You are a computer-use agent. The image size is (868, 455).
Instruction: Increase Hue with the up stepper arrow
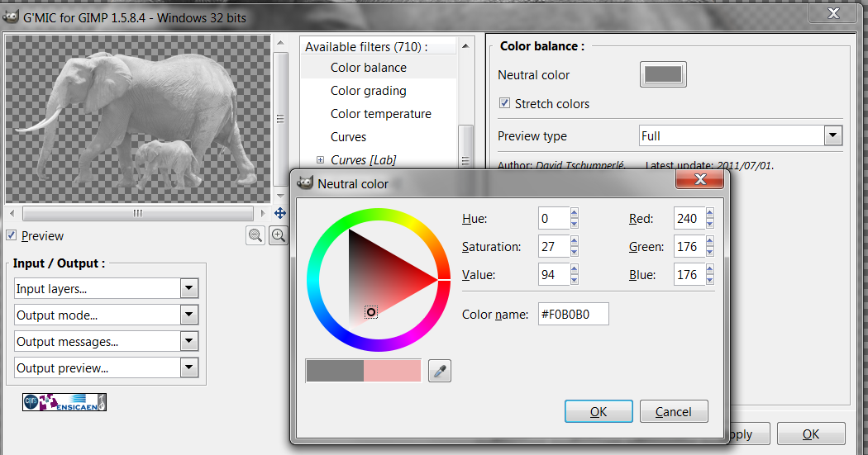pyautogui.click(x=574, y=213)
